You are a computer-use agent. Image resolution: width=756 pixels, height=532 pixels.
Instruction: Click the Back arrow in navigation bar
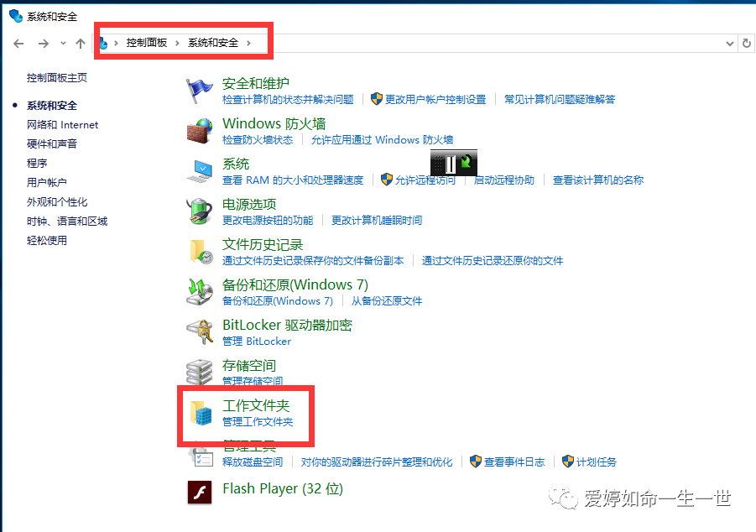(18, 44)
